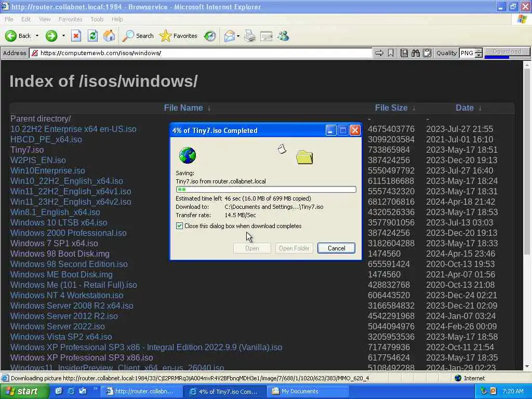This screenshot has height=399, width=532.
Task: Adjust the Quality PNG stepper
Action: tap(478, 53)
